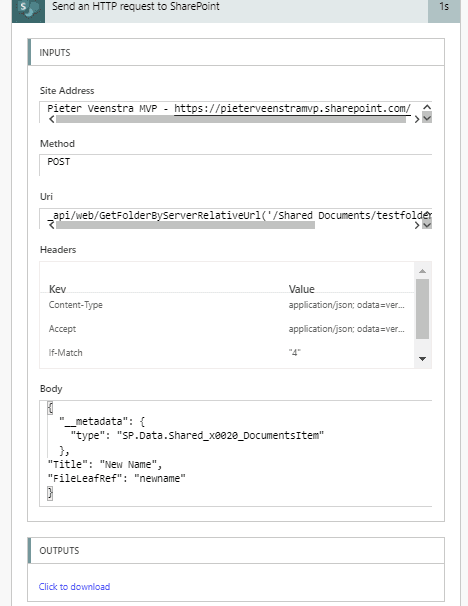The image size is (468, 606).
Task: Collapse the OUTPUTS section header
Action: tap(236, 550)
